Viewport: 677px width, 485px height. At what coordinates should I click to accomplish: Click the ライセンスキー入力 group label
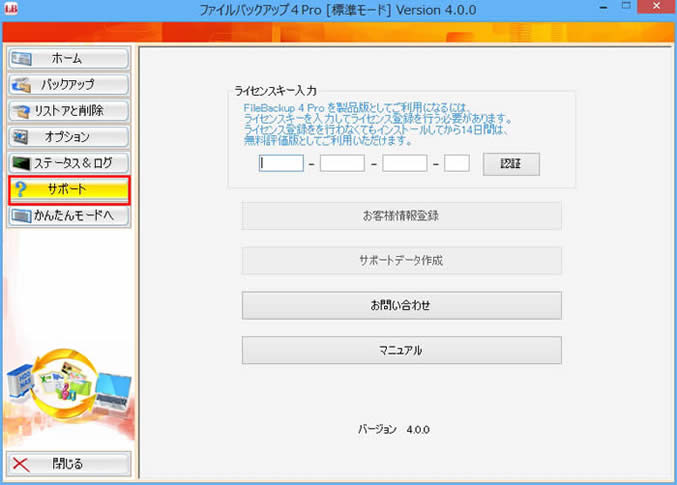[x=275, y=91]
